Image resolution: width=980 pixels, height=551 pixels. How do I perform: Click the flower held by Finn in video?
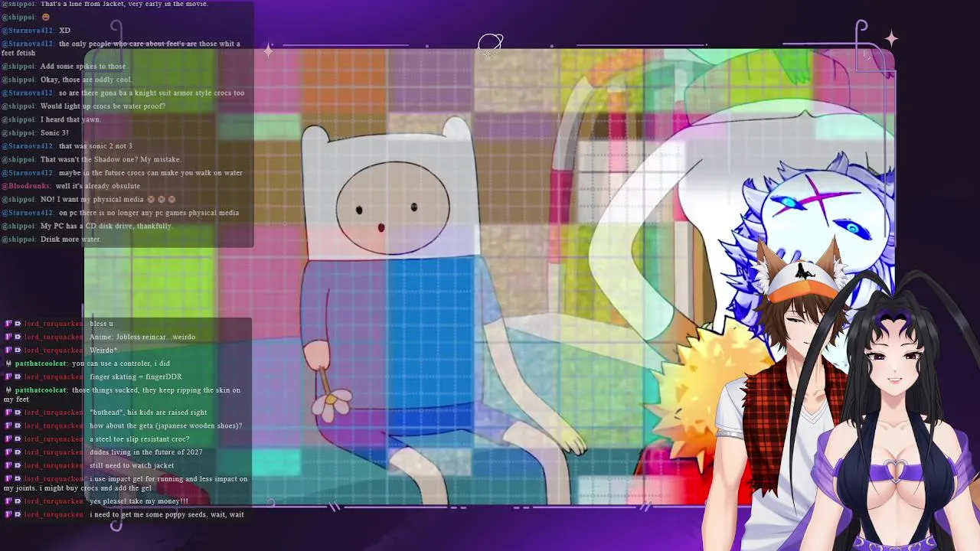click(333, 404)
